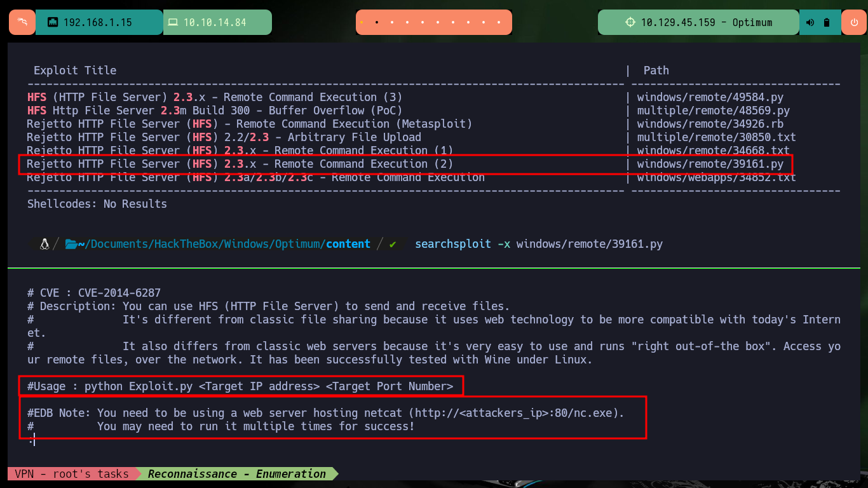Viewport: 868px width, 488px height.
Task: Select path multiple/remote/30850.txt
Action: click(717, 137)
